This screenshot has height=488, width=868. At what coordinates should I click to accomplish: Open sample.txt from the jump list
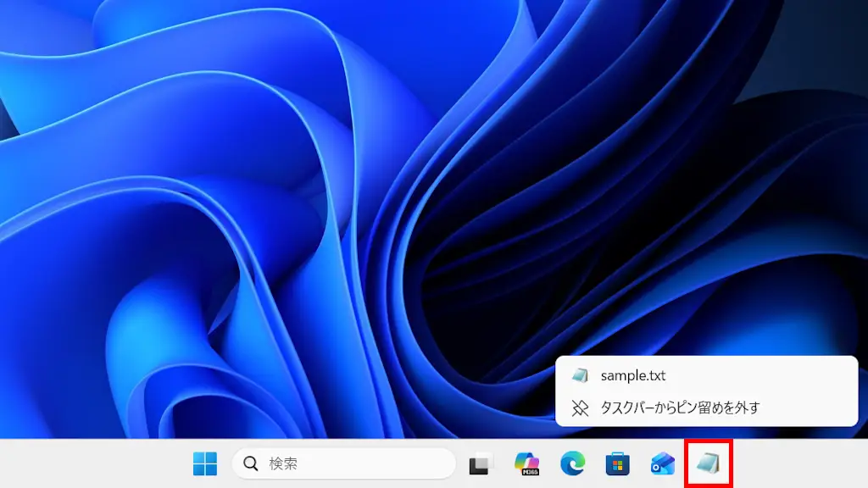click(632, 375)
